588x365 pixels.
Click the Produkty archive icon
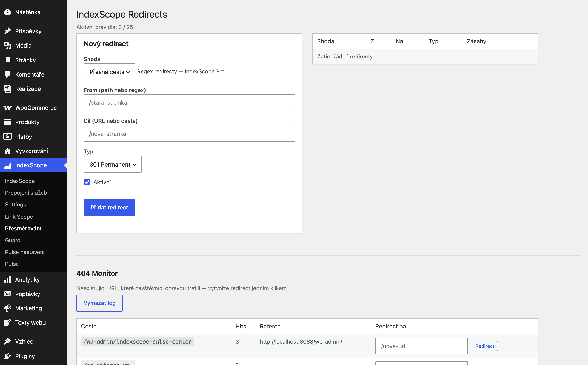click(x=8, y=122)
